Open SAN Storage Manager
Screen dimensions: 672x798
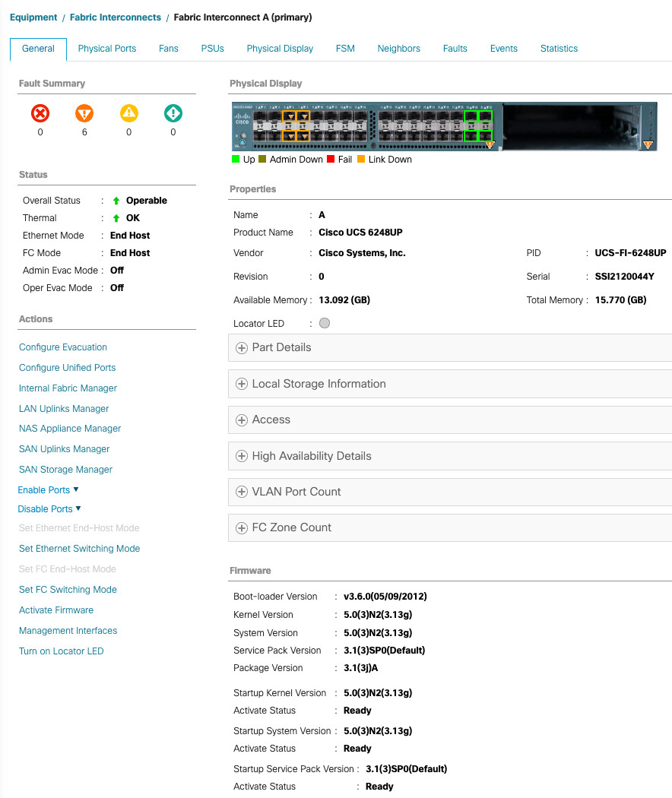click(65, 469)
